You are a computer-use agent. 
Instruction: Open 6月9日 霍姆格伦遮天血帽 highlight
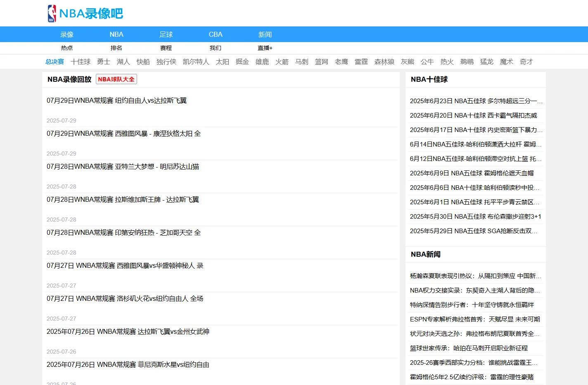(x=472, y=173)
